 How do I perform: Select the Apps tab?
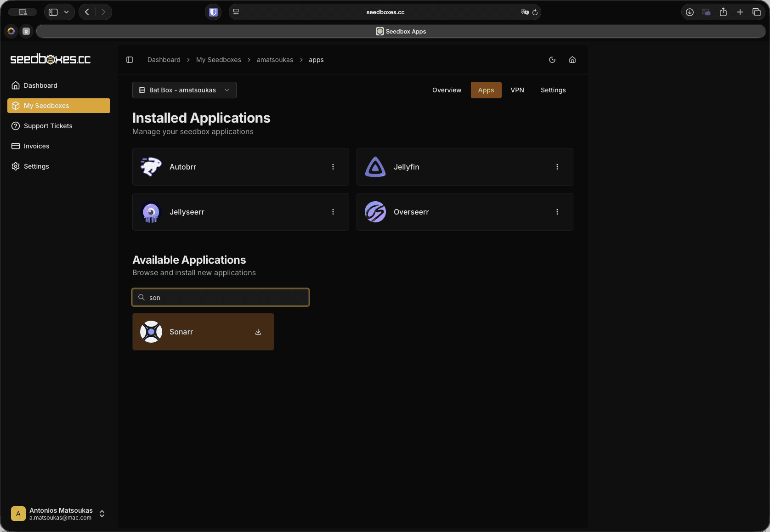click(486, 90)
